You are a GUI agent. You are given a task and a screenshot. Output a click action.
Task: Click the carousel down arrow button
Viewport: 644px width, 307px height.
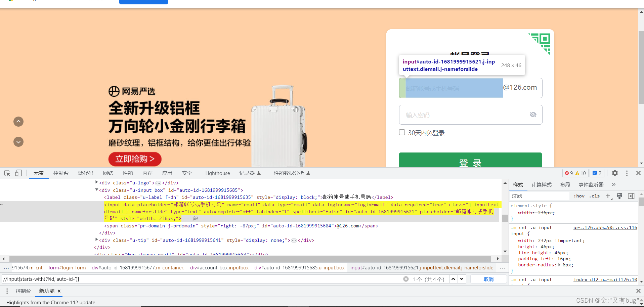pos(18,142)
